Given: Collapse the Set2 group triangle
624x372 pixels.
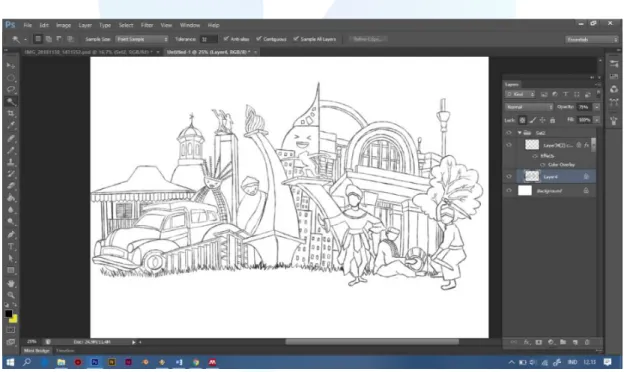Looking at the screenshot, I should point(519,133).
